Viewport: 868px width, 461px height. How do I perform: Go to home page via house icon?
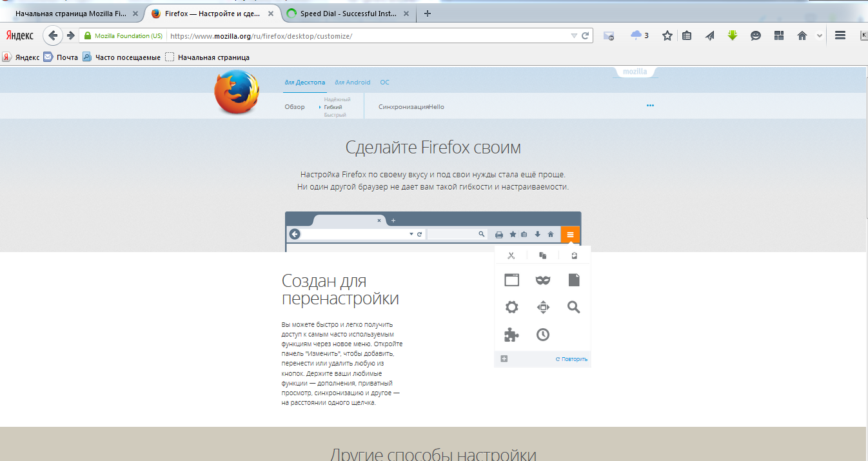click(x=802, y=36)
